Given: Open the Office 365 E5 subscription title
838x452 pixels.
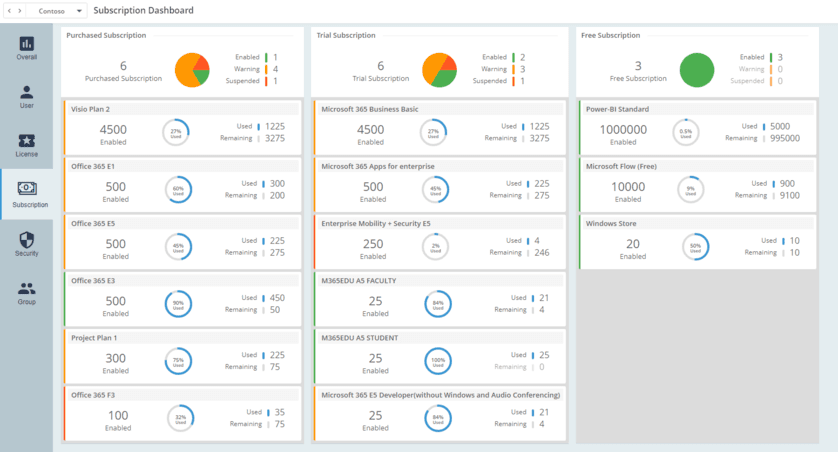Looking at the screenshot, I should tap(93, 223).
